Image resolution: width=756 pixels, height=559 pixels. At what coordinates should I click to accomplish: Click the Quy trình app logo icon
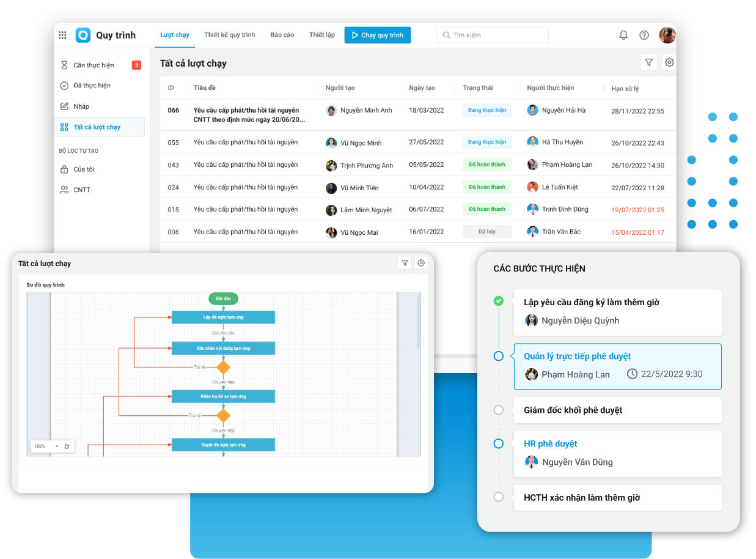(83, 35)
